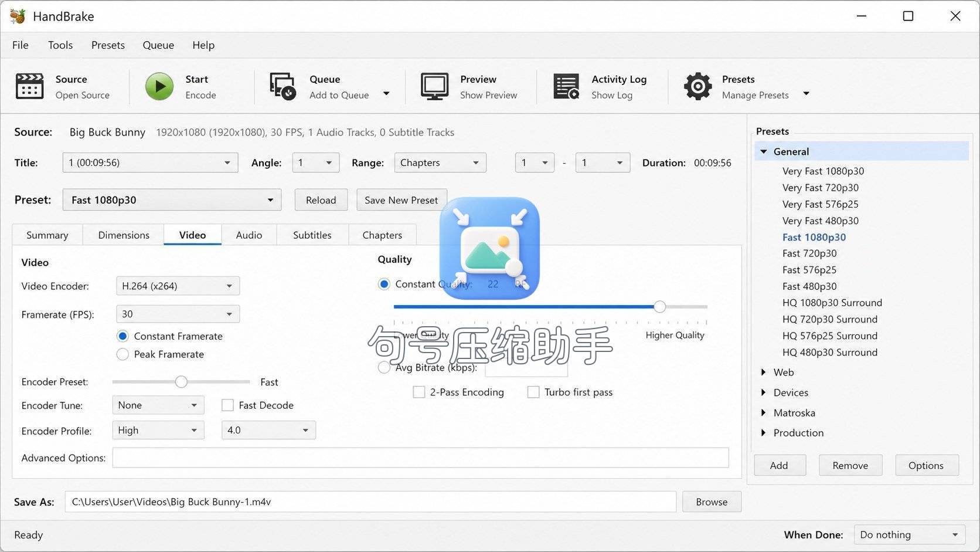This screenshot has width=980, height=552.
Task: Enable the Turbo first pass checkbox
Action: click(x=533, y=392)
